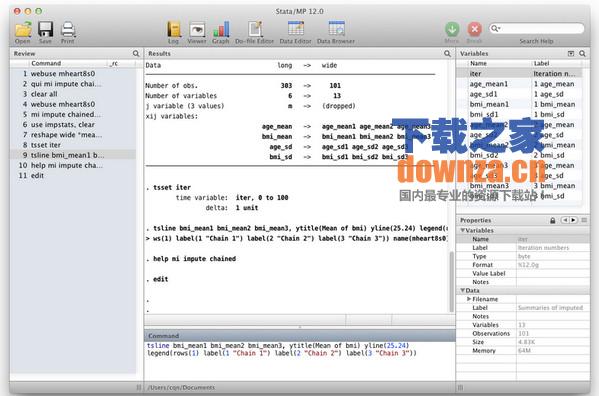Select review command 11 edit
Image resolution: width=599 pixels, height=396 pixels.
[x=73, y=176]
